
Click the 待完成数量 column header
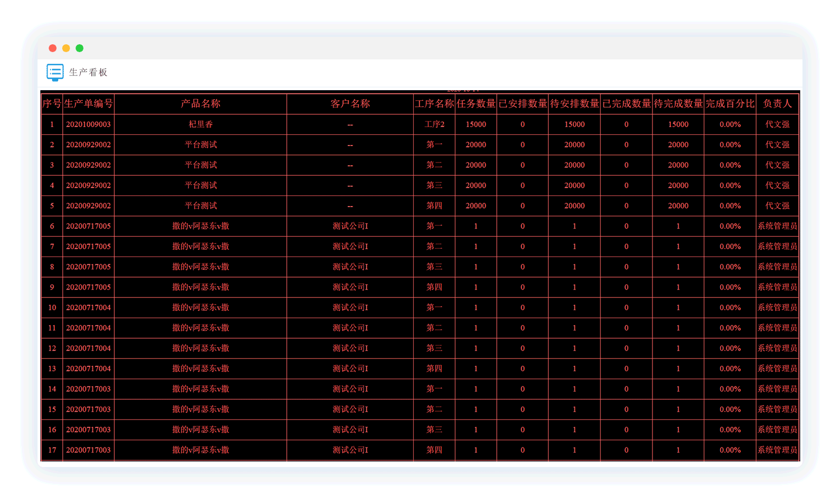[678, 104]
